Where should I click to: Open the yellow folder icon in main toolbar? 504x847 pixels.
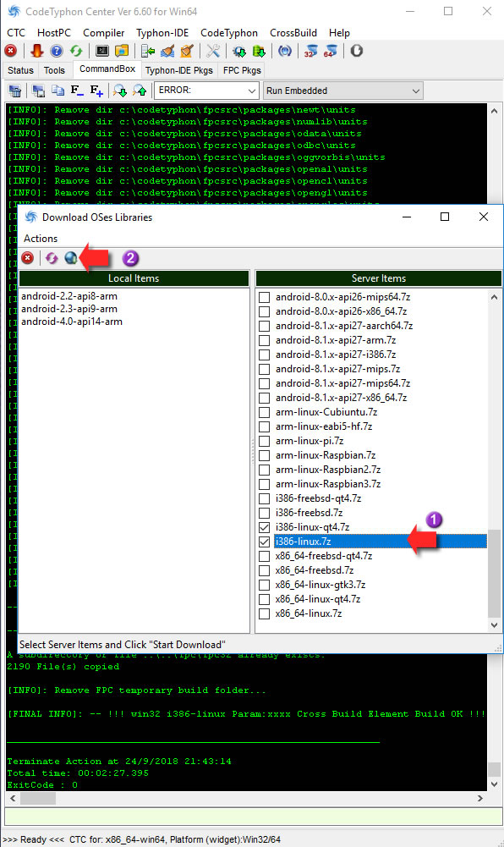pyautogui.click(x=122, y=51)
